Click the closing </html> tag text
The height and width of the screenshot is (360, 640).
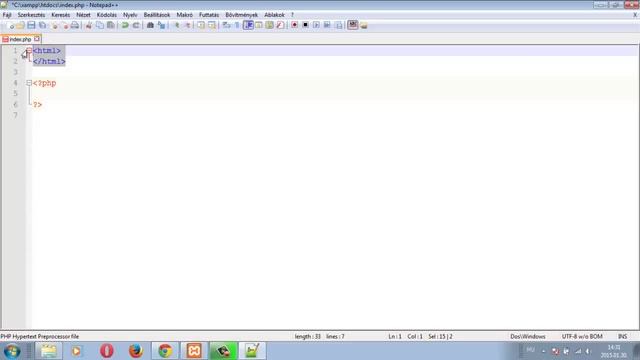pyautogui.click(x=49, y=61)
